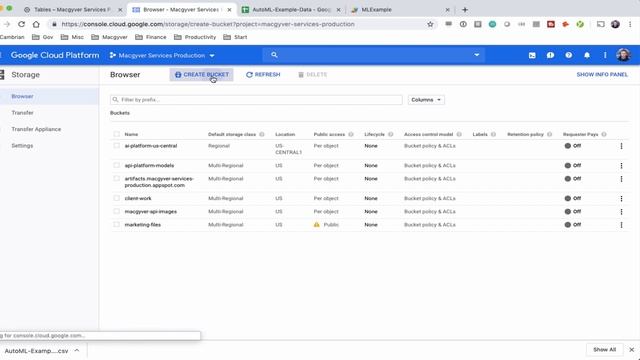Open the macgyver-api-images bucket
The height and width of the screenshot is (360, 640).
(x=151, y=211)
